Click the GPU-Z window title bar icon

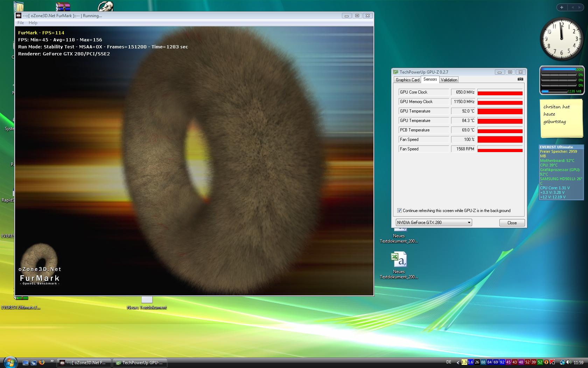point(396,72)
